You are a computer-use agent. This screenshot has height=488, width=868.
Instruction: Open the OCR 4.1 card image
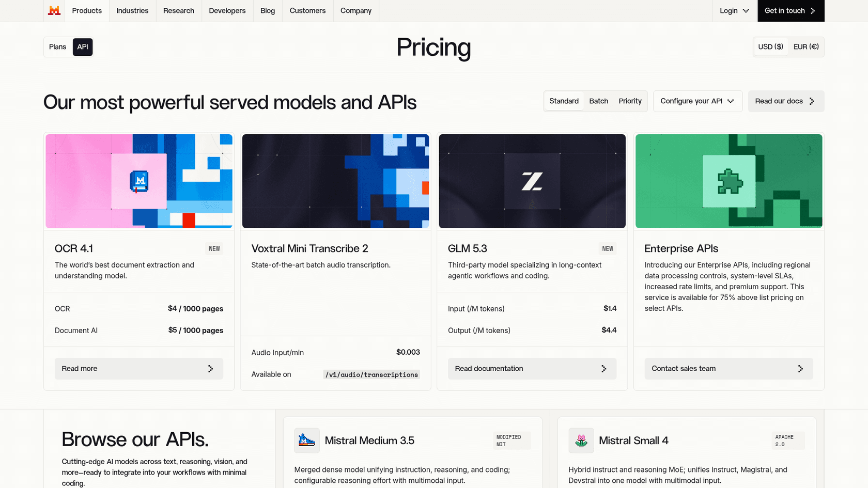(139, 181)
